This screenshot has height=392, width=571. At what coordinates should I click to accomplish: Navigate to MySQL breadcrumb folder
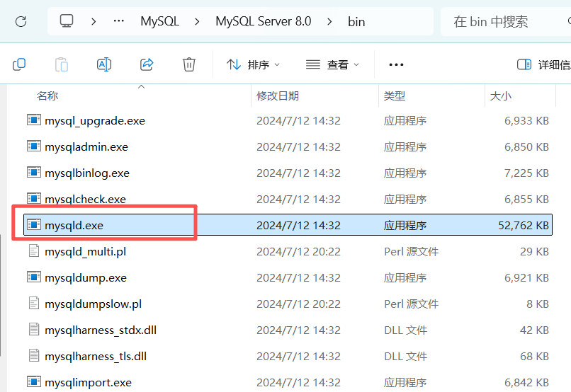pos(160,21)
